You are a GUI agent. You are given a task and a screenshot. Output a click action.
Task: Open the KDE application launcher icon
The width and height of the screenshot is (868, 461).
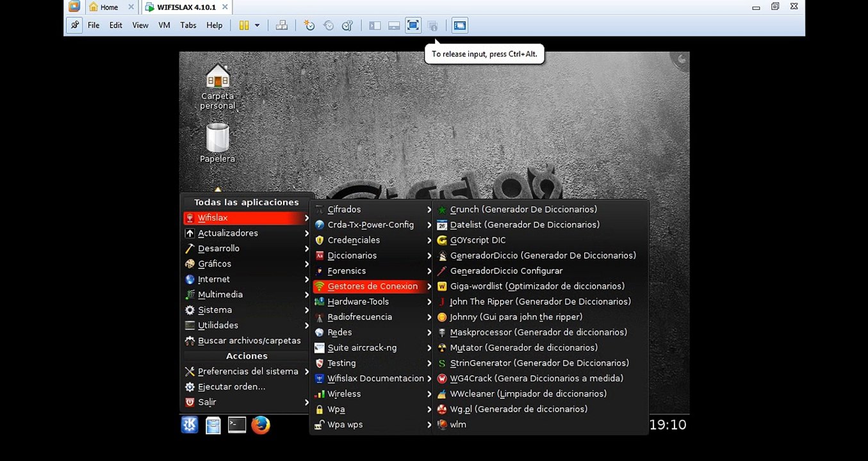[190, 425]
